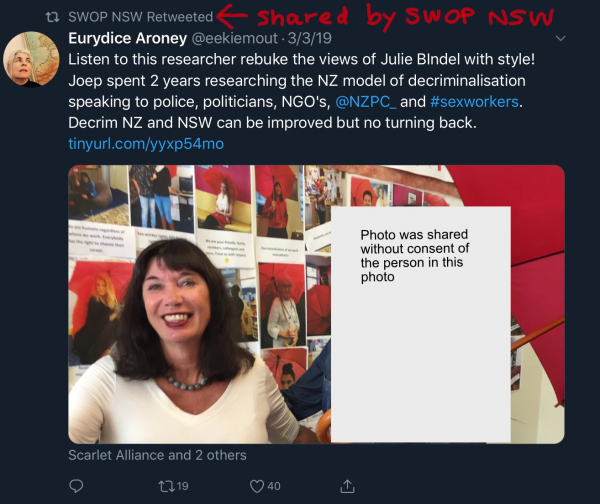This screenshot has height=504, width=600.
Task: Click the like count number 40
Action: click(x=274, y=486)
